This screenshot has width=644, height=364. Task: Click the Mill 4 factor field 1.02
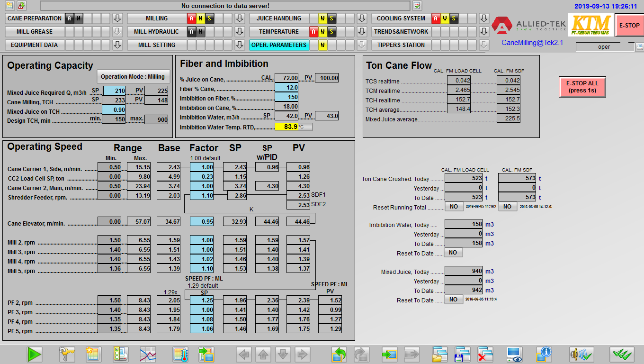pos(202,259)
